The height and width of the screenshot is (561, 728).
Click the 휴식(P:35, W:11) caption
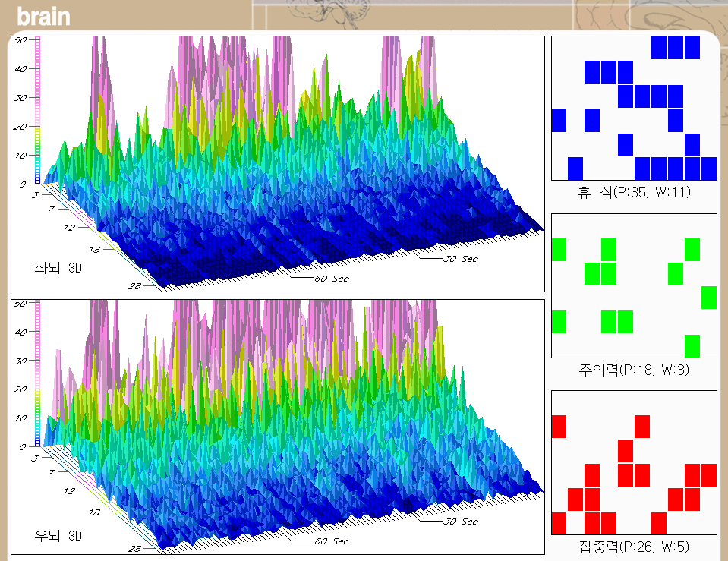(x=634, y=192)
